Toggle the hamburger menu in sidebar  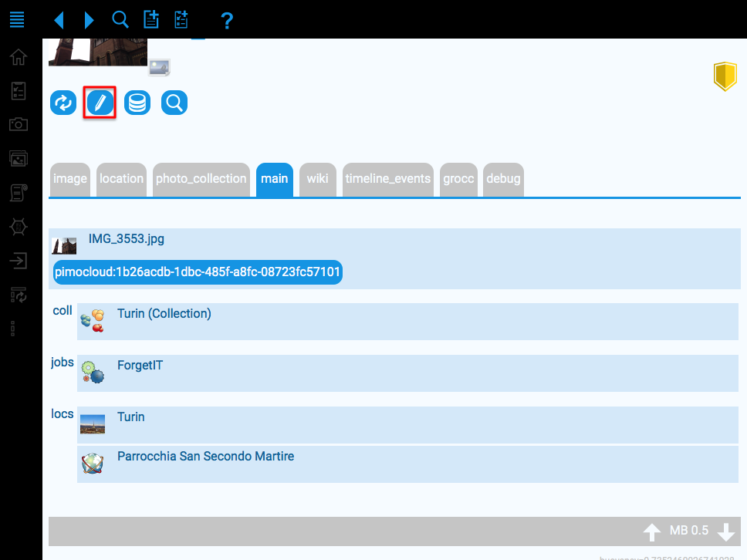(x=18, y=19)
